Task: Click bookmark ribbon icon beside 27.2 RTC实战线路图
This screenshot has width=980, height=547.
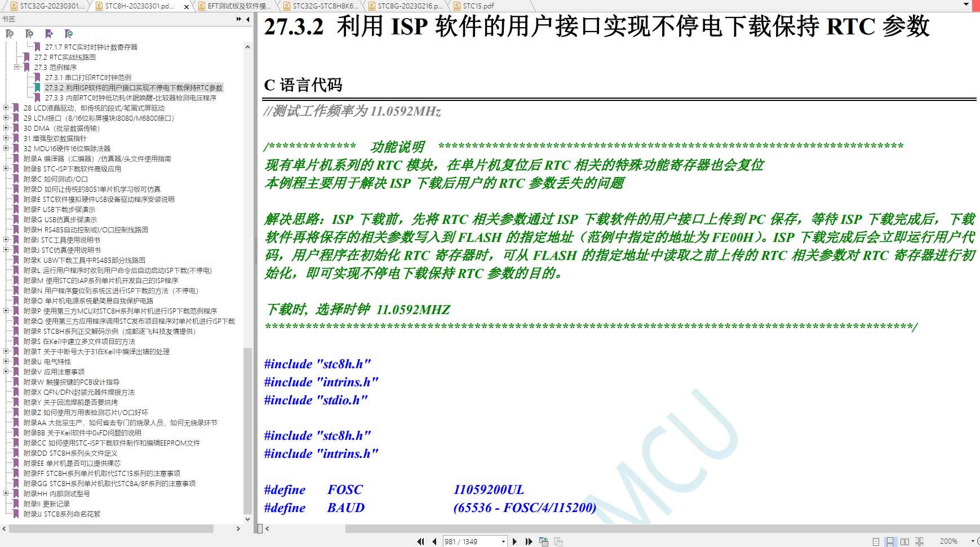Action: [x=26, y=57]
